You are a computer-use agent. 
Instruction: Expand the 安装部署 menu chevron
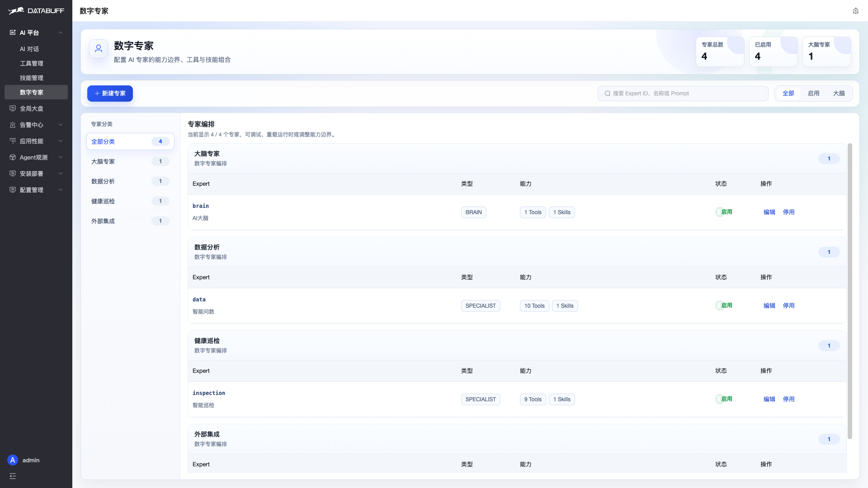click(x=61, y=174)
